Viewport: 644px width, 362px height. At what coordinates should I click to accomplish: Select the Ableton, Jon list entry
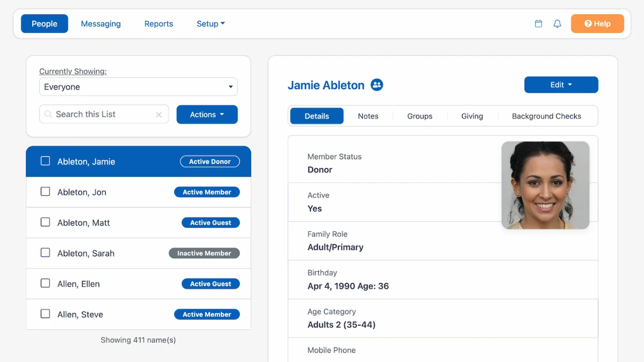coord(138,192)
